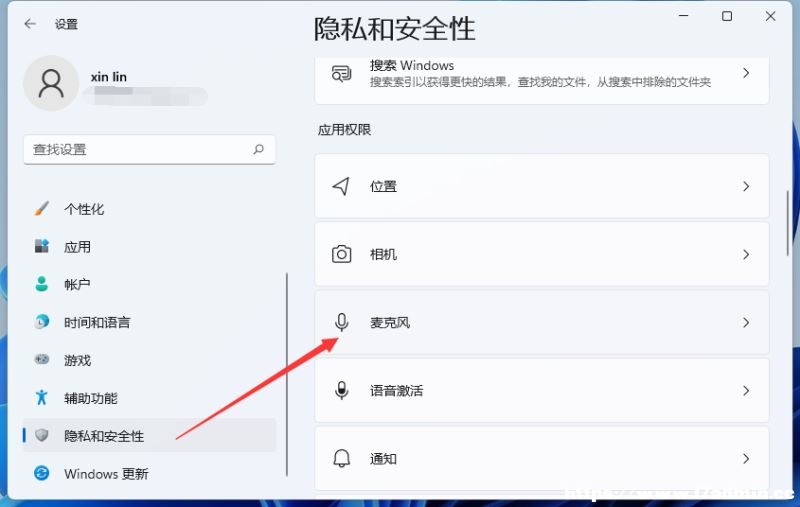
Task: Go back using the arrow beside 设置
Action: coord(30,23)
